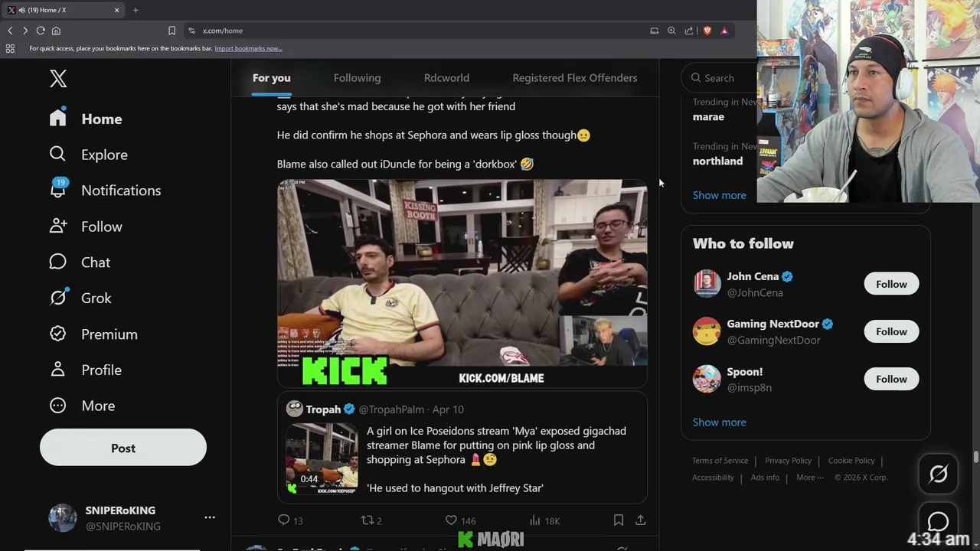The height and width of the screenshot is (551, 980).
Task: Open Profile from the sidebar
Action: [x=85, y=370]
